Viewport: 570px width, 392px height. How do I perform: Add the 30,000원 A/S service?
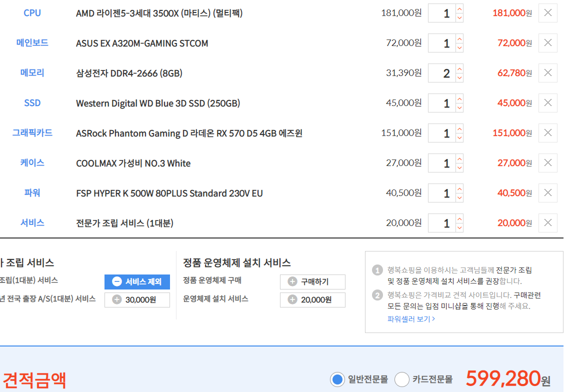click(137, 300)
